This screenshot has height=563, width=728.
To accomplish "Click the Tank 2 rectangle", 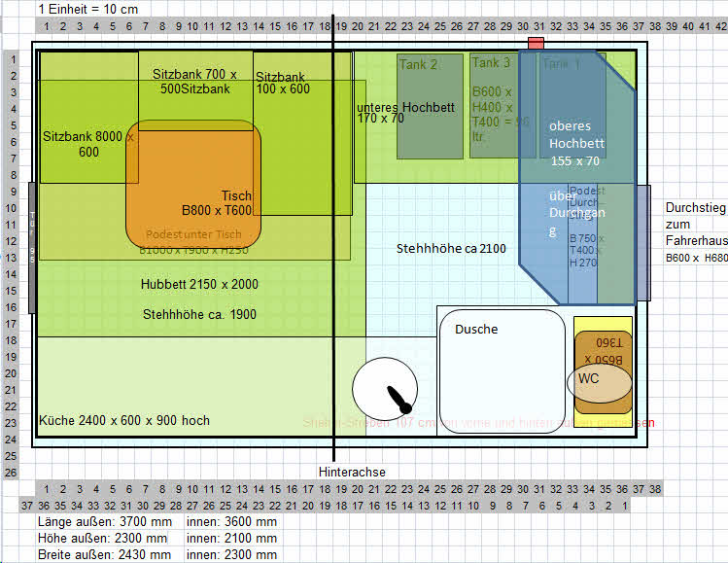I will click(430, 106).
